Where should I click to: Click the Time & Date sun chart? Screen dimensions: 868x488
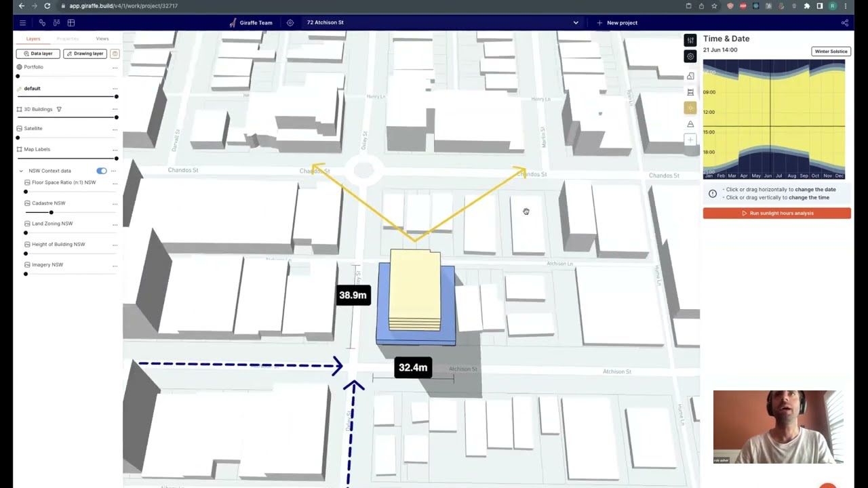coord(774,119)
